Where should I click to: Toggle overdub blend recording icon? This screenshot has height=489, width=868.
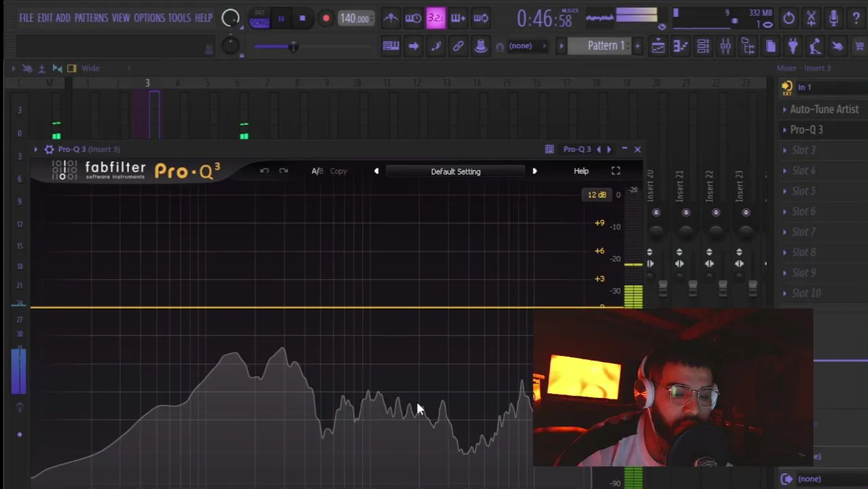point(458,18)
